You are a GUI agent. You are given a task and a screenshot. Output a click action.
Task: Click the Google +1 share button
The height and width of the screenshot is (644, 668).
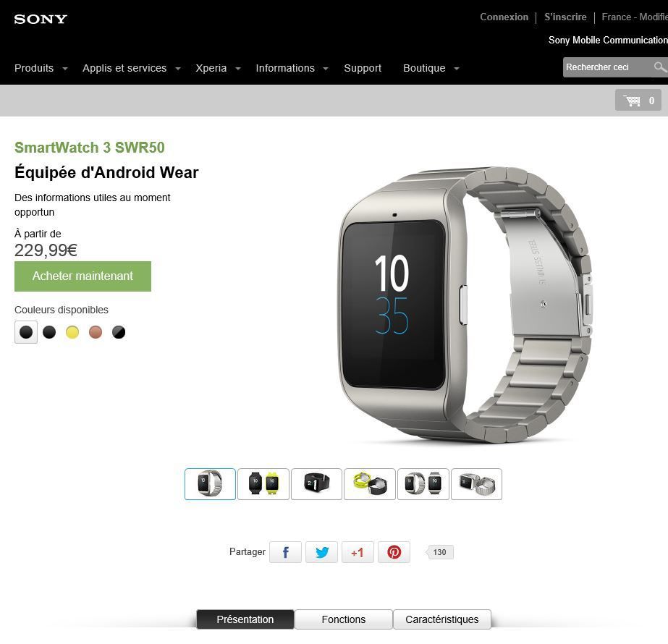[358, 552]
